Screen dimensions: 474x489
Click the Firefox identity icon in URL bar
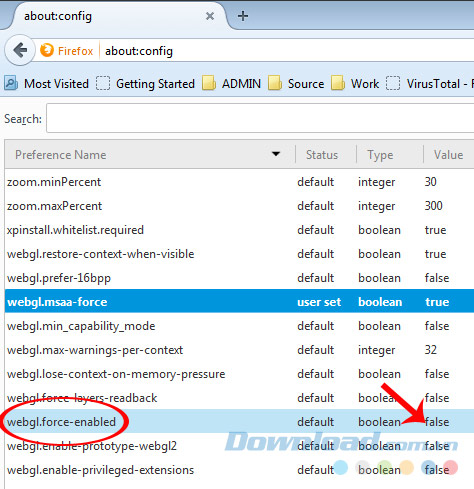[x=47, y=50]
